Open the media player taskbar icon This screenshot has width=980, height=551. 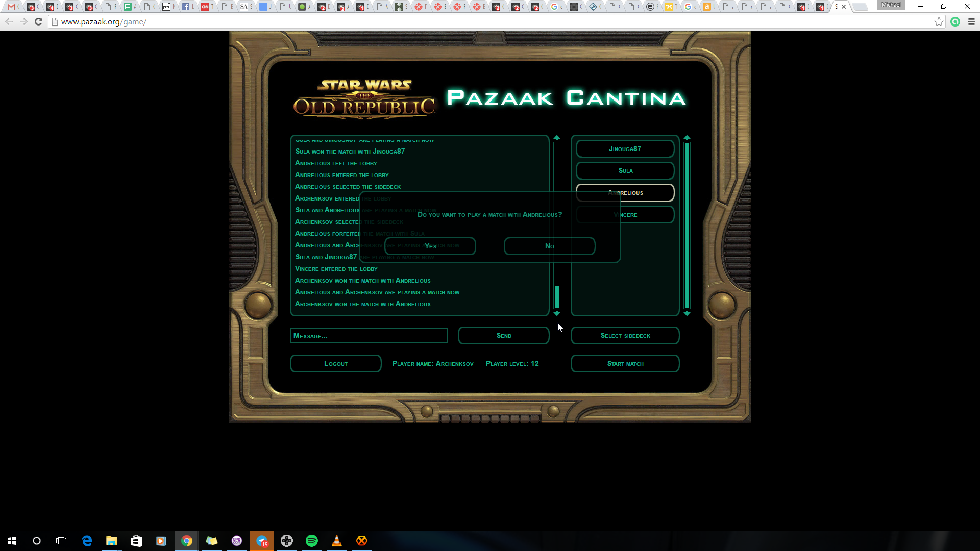pyautogui.click(x=161, y=541)
